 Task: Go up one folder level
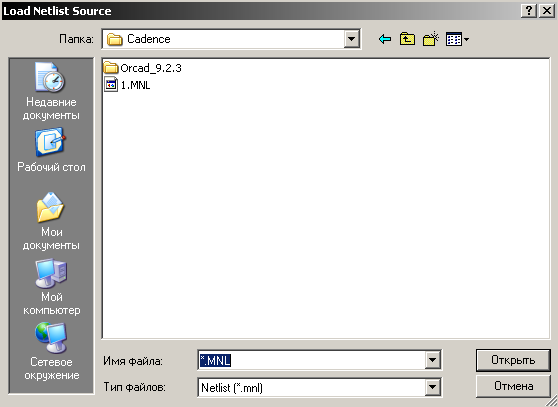pos(407,39)
